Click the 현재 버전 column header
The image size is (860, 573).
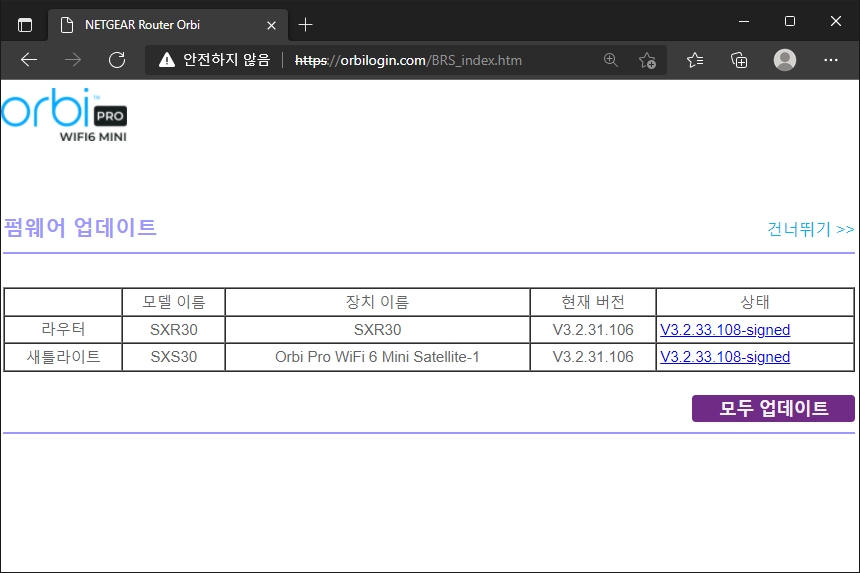[593, 302]
